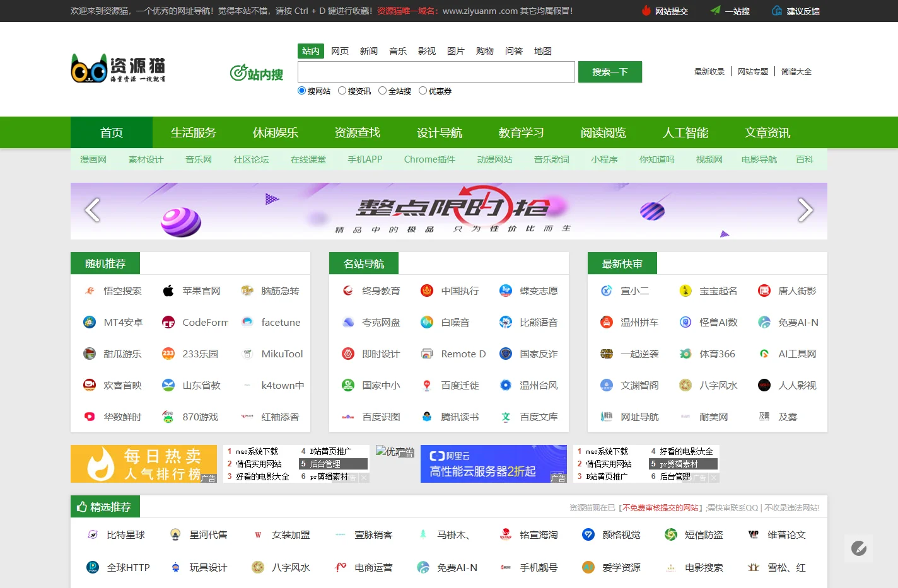Click the edit pencil floating button
Viewport: 898px width, 588px height.
(x=859, y=548)
